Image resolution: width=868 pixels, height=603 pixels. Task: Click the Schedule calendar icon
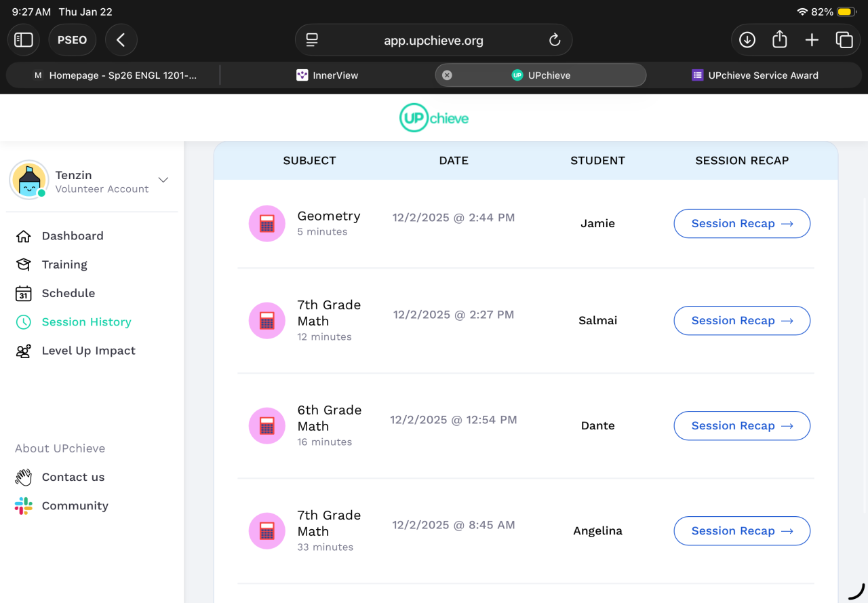tap(24, 293)
